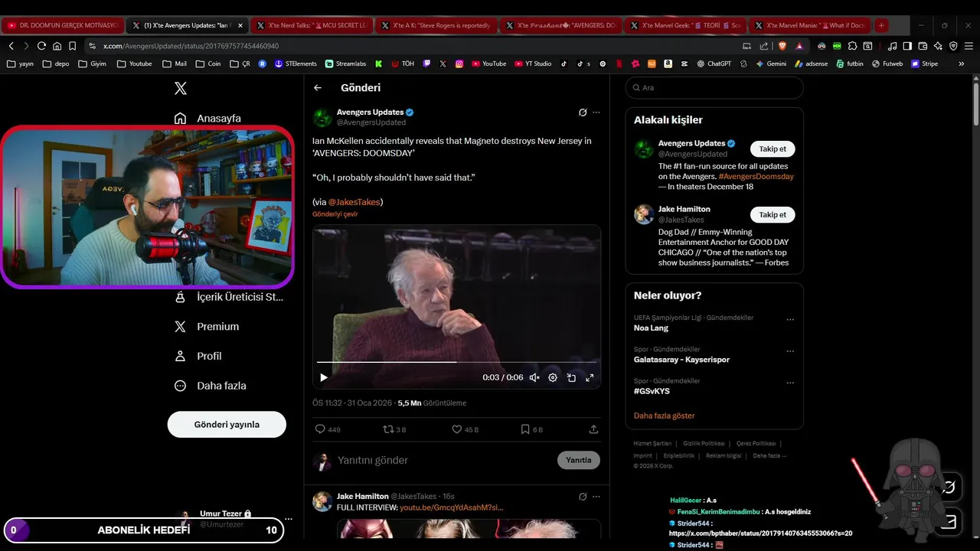This screenshot has width=980, height=551.
Task: Open the YT Studio bookmark
Action: coord(533,64)
